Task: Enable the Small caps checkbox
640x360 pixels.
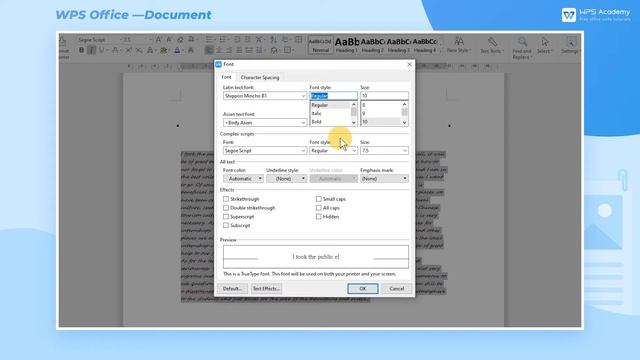Action: coord(318,199)
